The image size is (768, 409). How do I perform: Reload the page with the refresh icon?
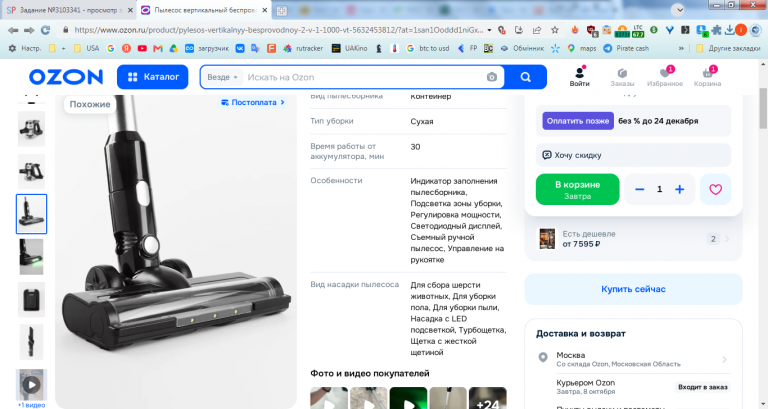pos(46,30)
